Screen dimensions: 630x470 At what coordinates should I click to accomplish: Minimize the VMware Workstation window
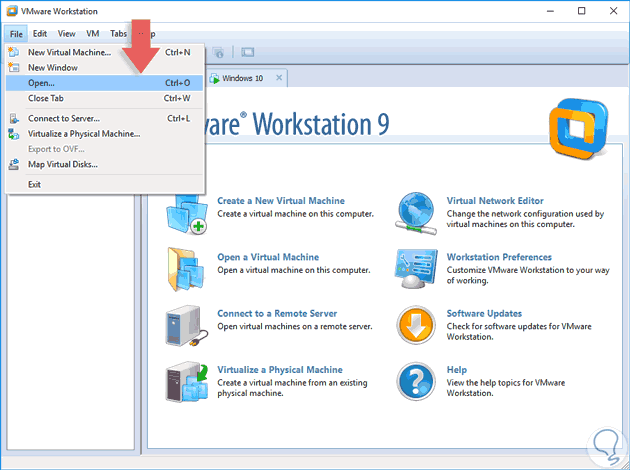tap(550, 11)
